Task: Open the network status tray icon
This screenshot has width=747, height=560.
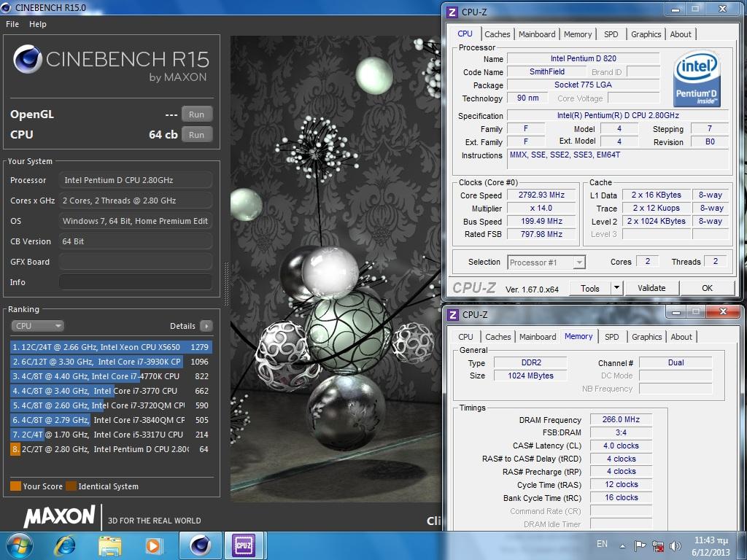Action: point(658,545)
